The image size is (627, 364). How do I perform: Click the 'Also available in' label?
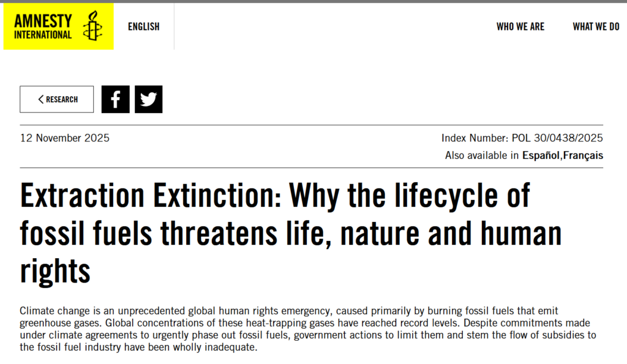[x=482, y=155]
